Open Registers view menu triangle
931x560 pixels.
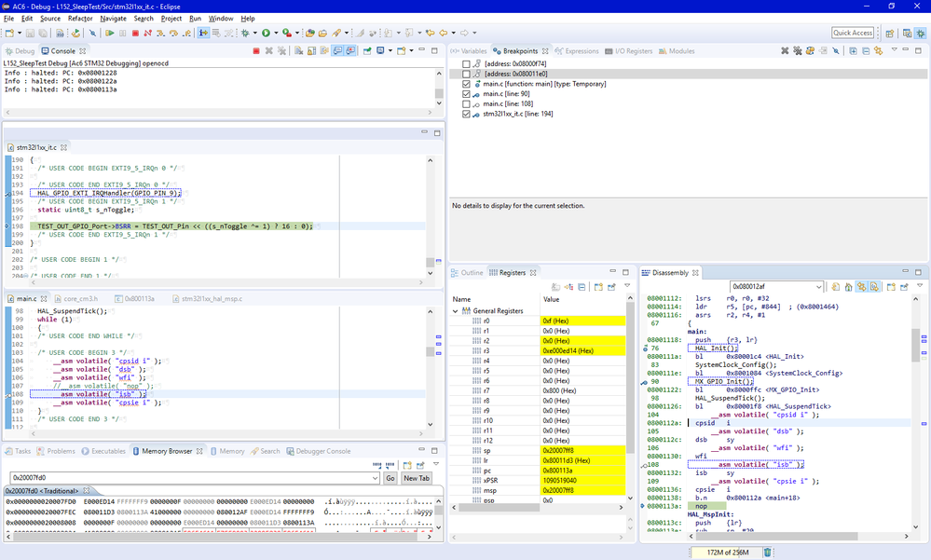pos(627,286)
